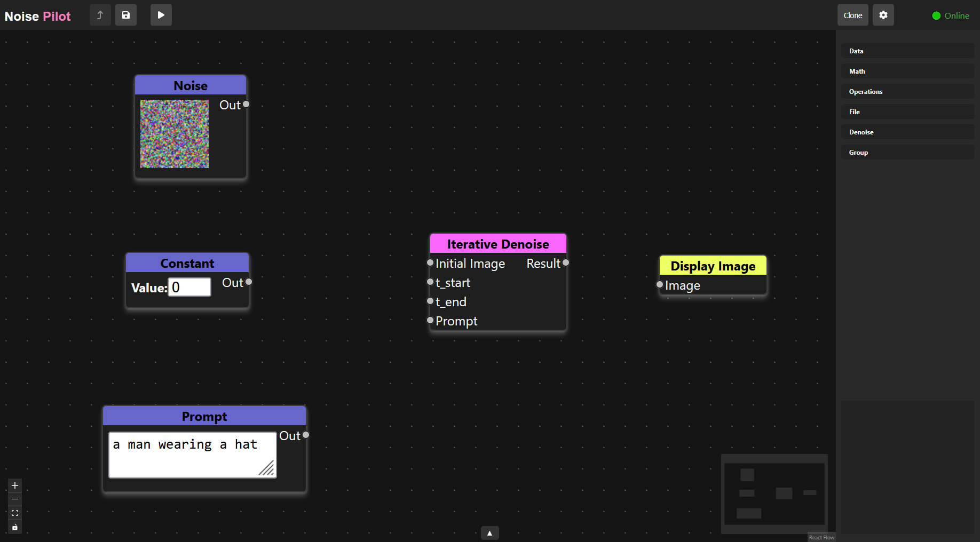
Task: Toggle the canvas interactivity lock icon
Action: [14, 527]
